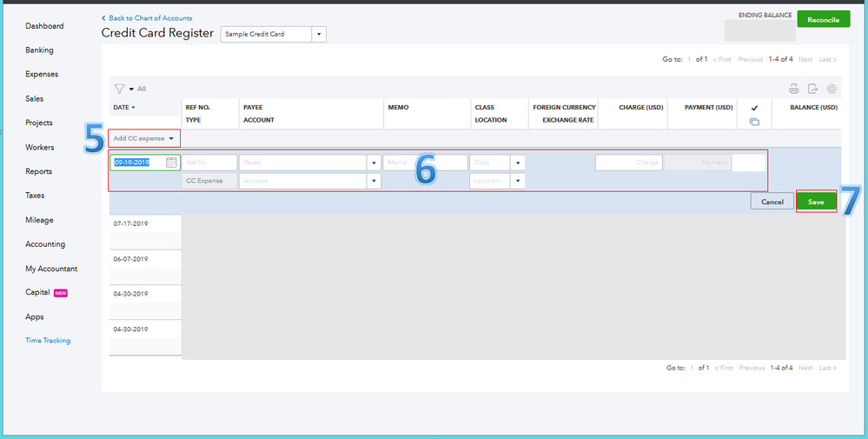
Task: Click the MEMO column header
Action: pos(398,108)
